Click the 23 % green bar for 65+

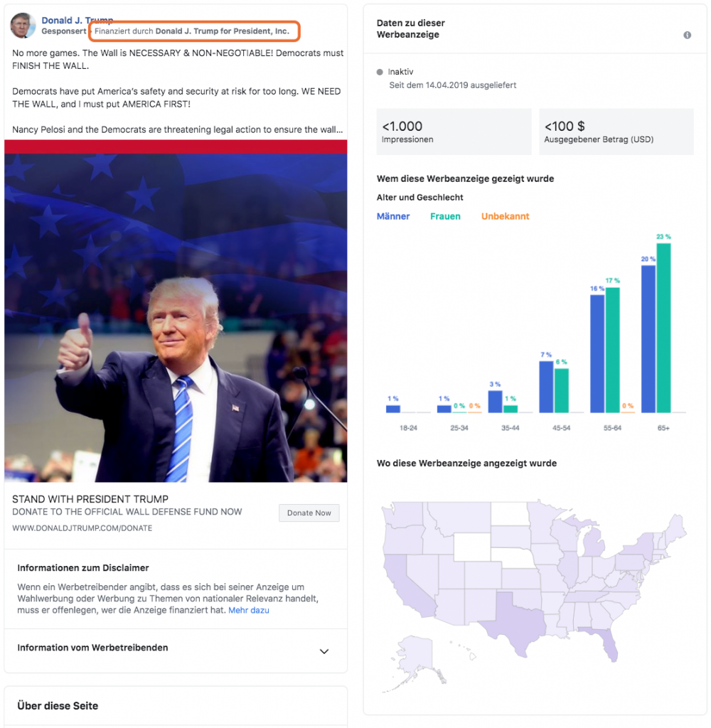[663, 328]
